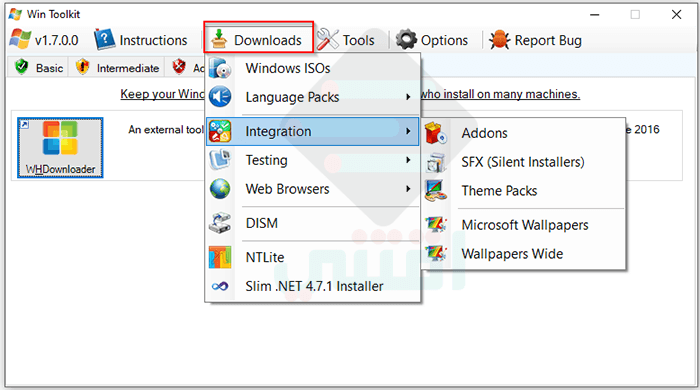Click the 'An external tool' description text
Image resolution: width=700 pixels, height=390 pixels.
166,130
